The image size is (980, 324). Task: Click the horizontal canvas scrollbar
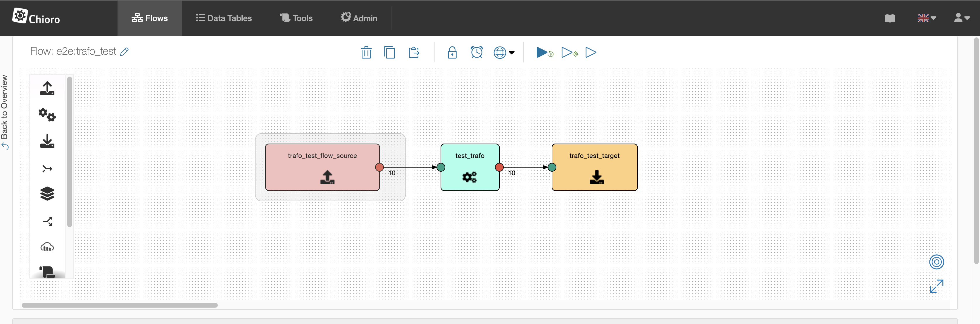click(120, 305)
